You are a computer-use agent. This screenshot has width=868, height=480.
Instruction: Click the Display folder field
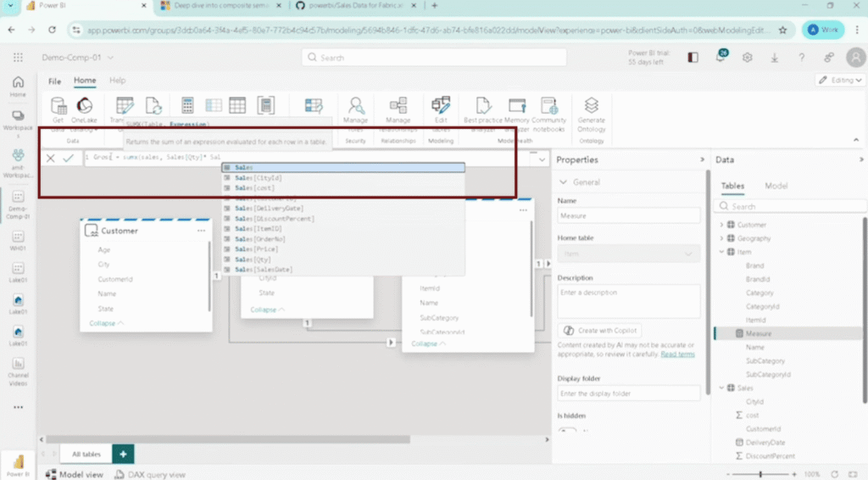(x=628, y=393)
